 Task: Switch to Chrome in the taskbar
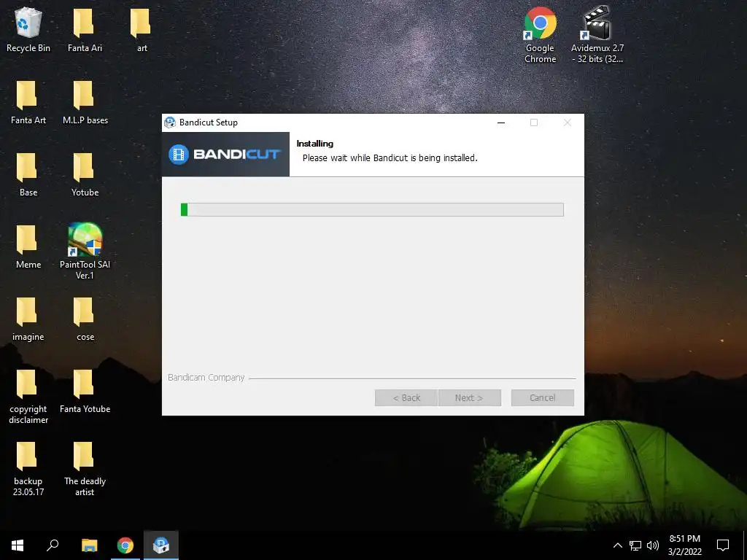[125, 545]
